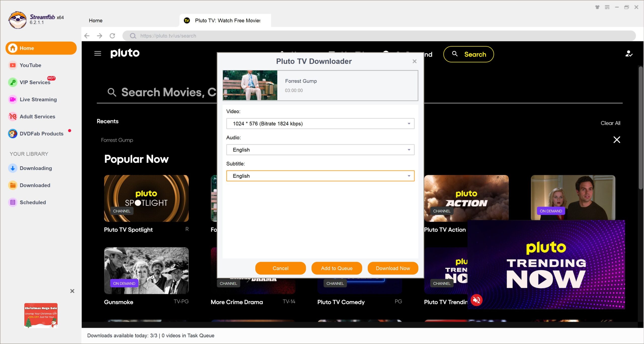The width and height of the screenshot is (644, 344).
Task: Add Forrest Gump to the queue
Action: pyautogui.click(x=337, y=268)
